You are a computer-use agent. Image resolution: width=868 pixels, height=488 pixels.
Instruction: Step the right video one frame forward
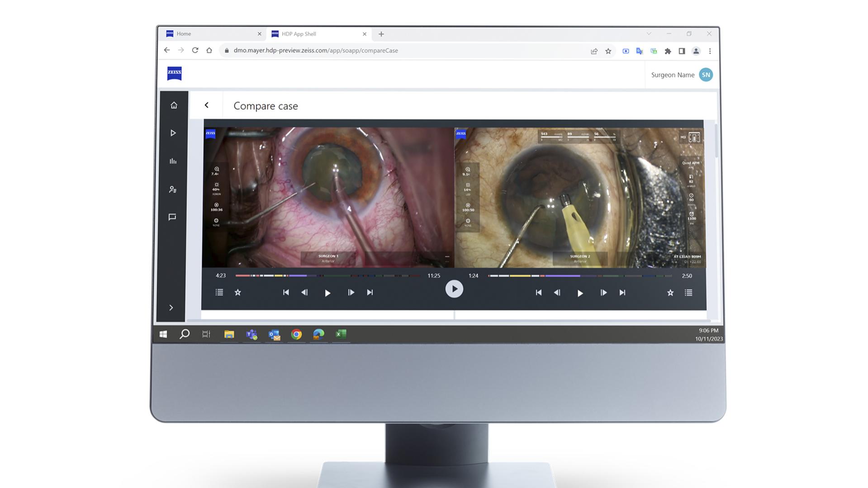coord(603,293)
